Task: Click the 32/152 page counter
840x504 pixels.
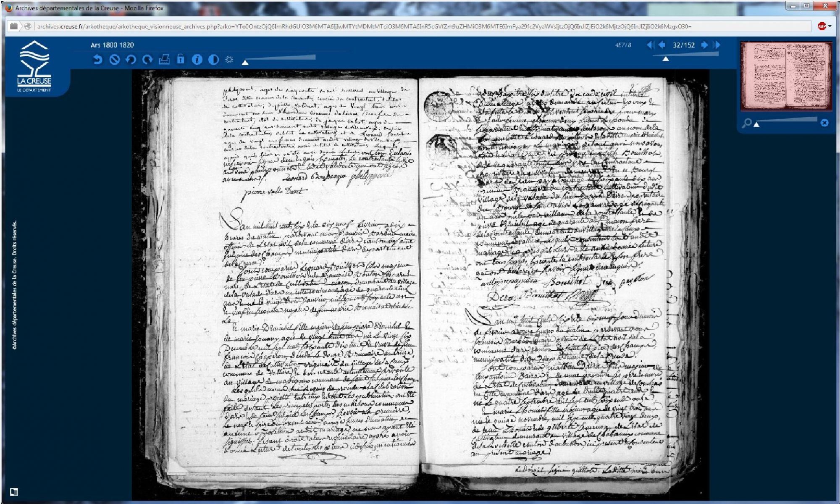Action: coord(683,45)
